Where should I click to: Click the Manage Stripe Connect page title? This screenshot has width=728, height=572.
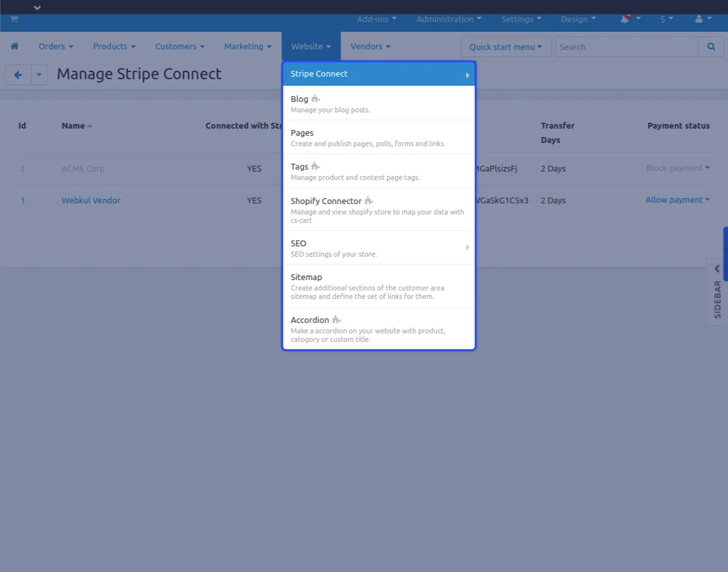pyautogui.click(x=139, y=74)
